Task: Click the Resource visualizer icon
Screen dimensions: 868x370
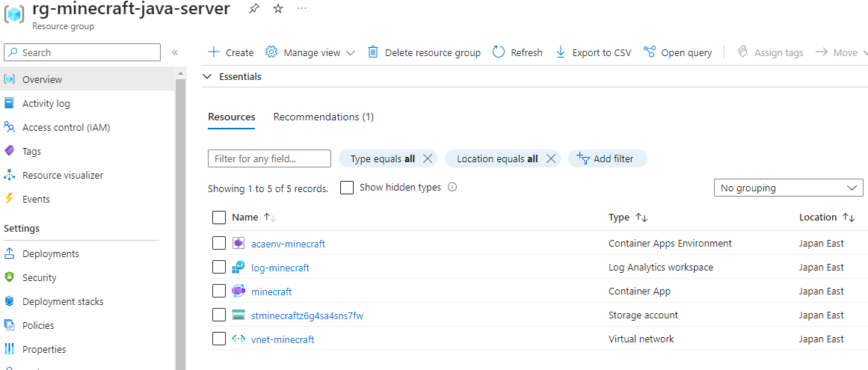Action: click(x=10, y=176)
